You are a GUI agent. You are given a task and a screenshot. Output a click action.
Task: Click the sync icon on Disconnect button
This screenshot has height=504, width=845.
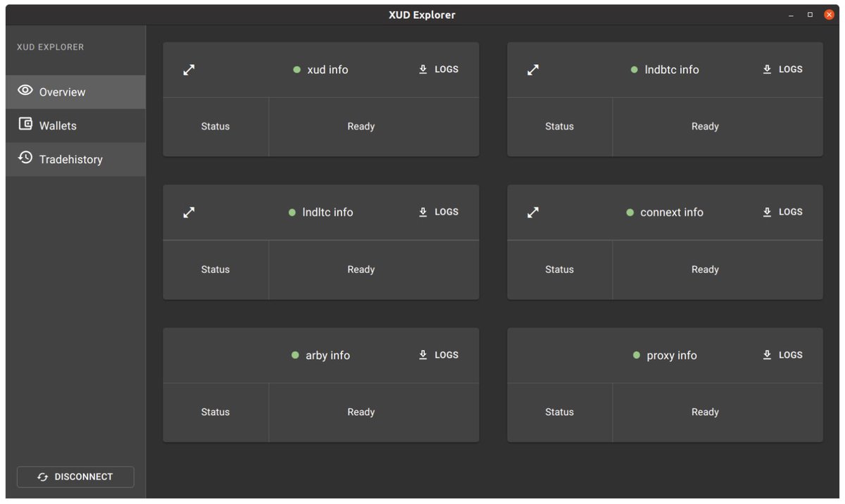[x=43, y=477]
